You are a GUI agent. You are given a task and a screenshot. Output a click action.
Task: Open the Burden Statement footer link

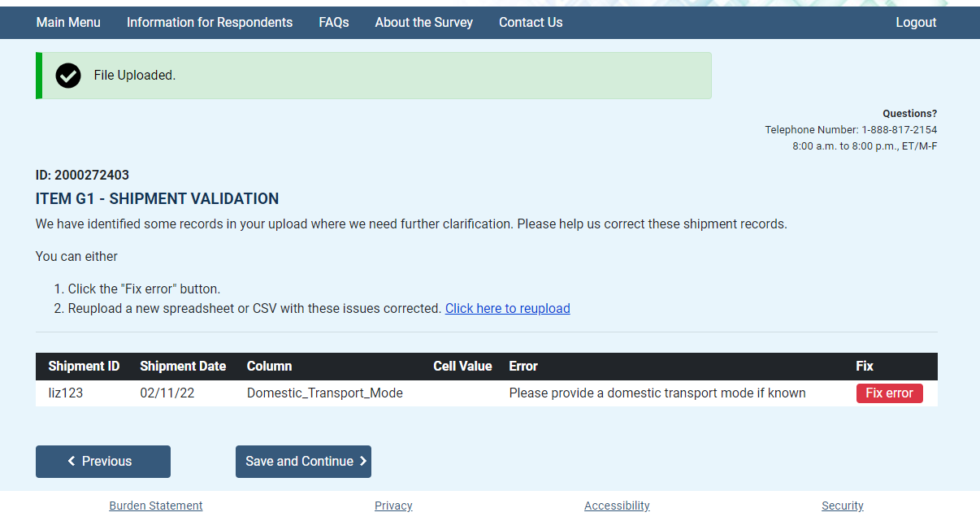click(x=156, y=506)
